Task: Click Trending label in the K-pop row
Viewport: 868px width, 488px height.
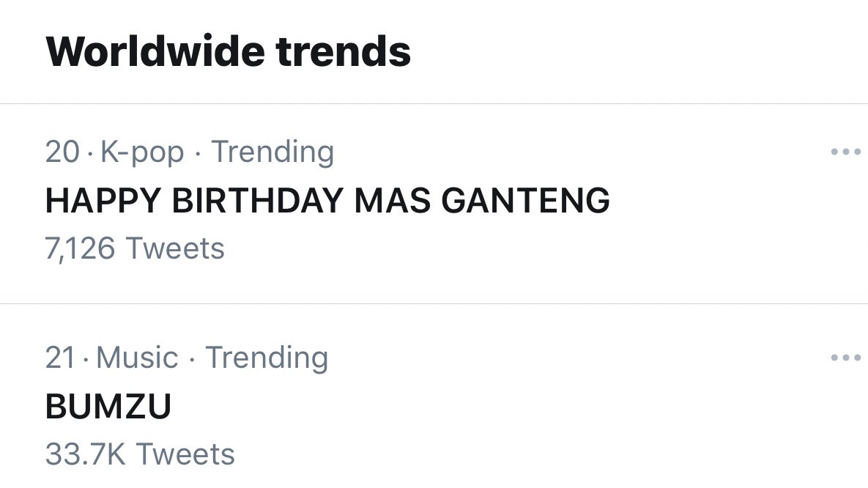Action: click(272, 152)
